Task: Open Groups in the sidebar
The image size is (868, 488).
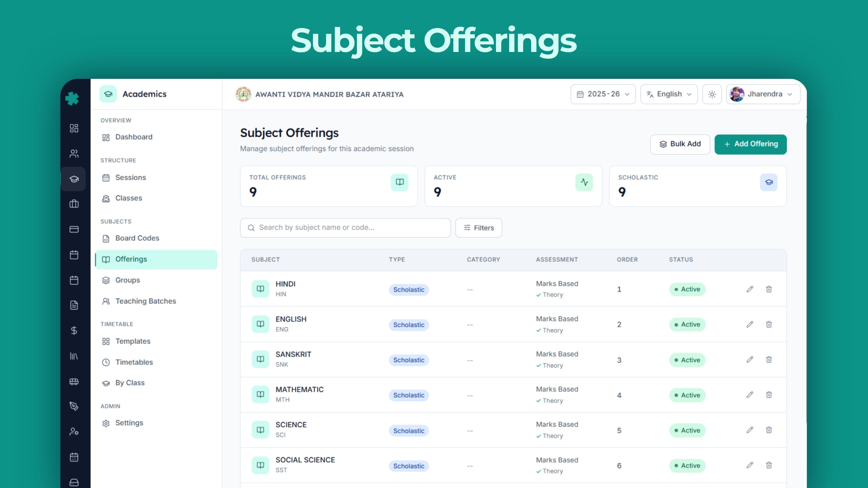Action: coord(156,280)
